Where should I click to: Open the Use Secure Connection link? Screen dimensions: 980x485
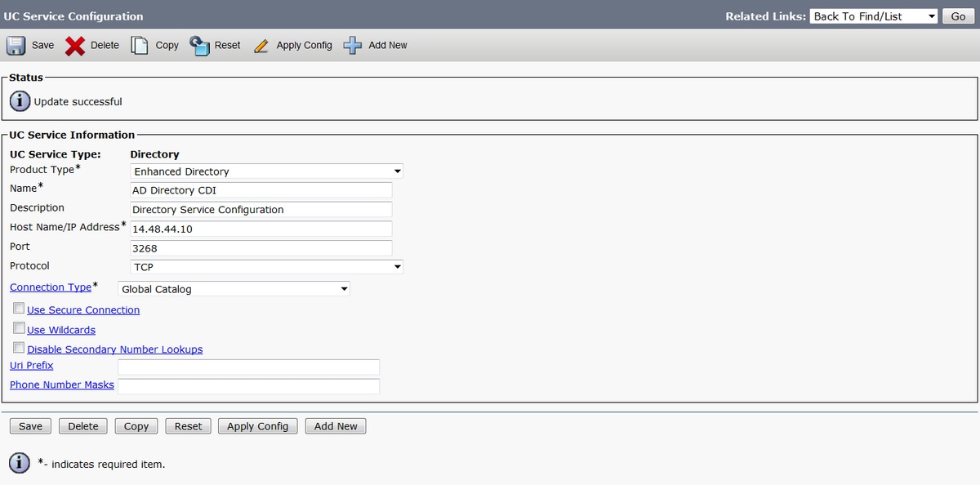click(83, 309)
